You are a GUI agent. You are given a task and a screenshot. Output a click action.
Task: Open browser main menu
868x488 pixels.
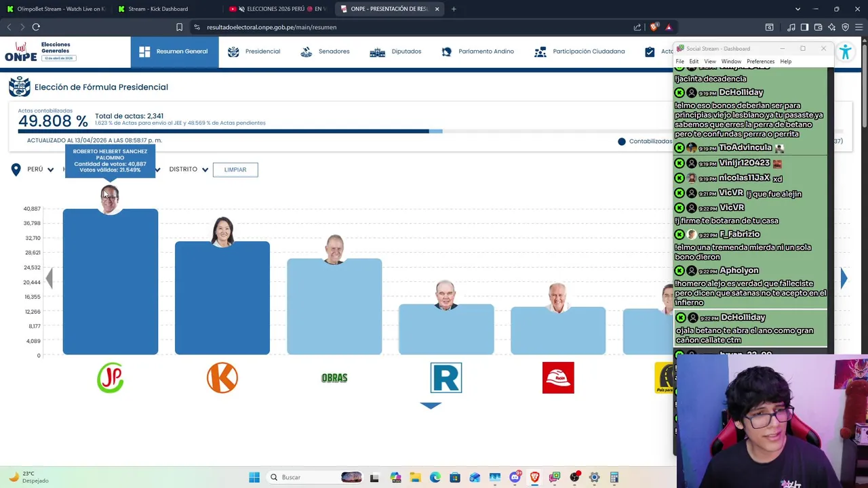[x=859, y=27]
